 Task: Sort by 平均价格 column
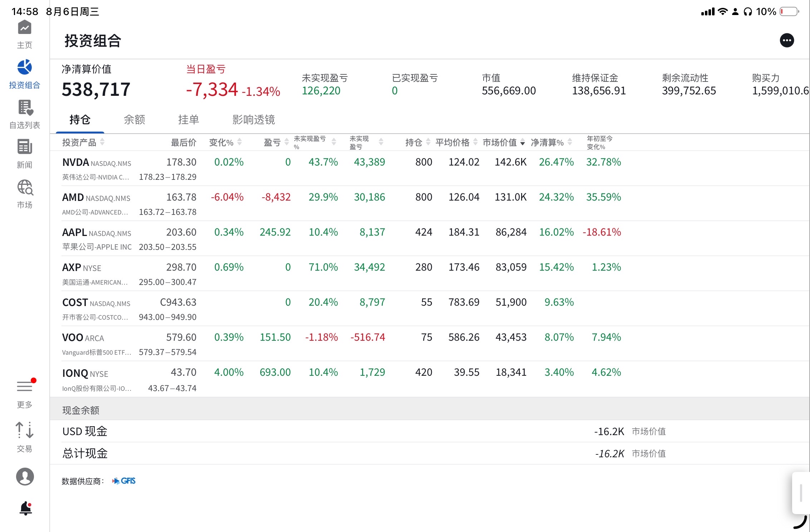coord(456,142)
